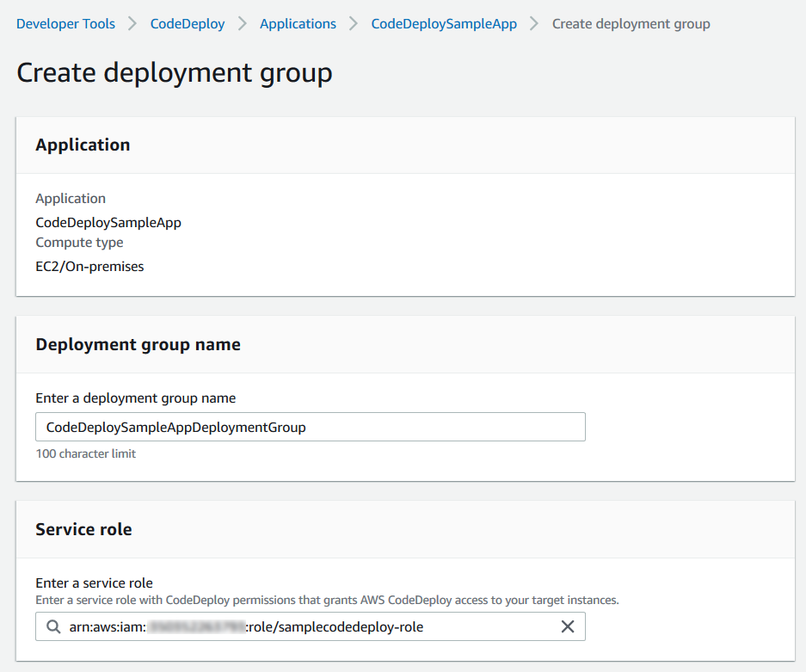Click the Application field label under heading
Viewport: 806px width, 672px height.
(71, 199)
